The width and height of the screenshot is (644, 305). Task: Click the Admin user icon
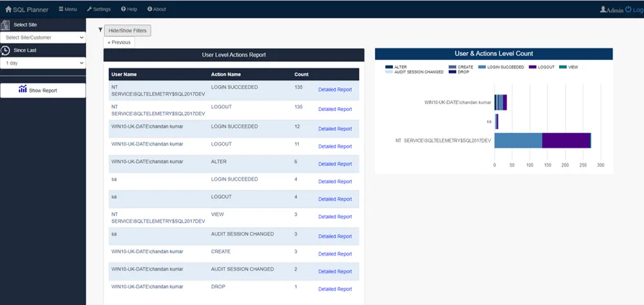tap(603, 10)
